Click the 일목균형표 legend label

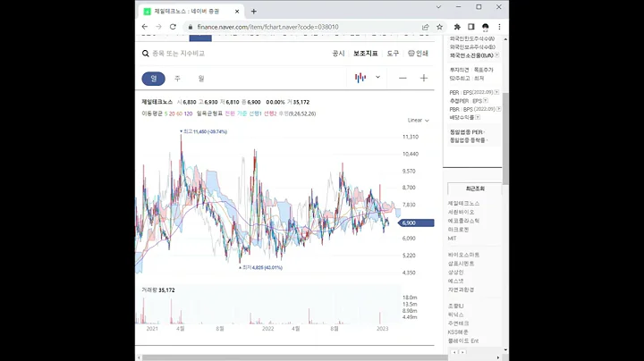click(x=209, y=113)
